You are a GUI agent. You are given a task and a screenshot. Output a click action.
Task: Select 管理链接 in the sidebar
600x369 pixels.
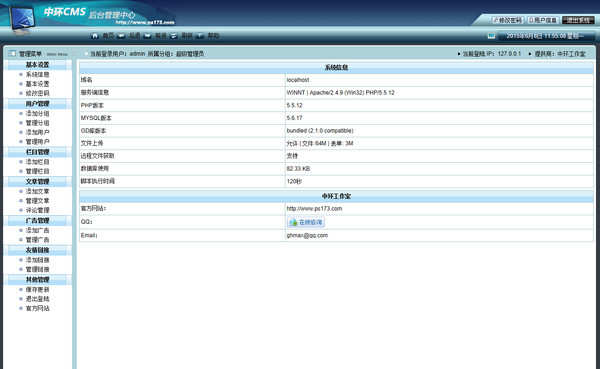38,269
